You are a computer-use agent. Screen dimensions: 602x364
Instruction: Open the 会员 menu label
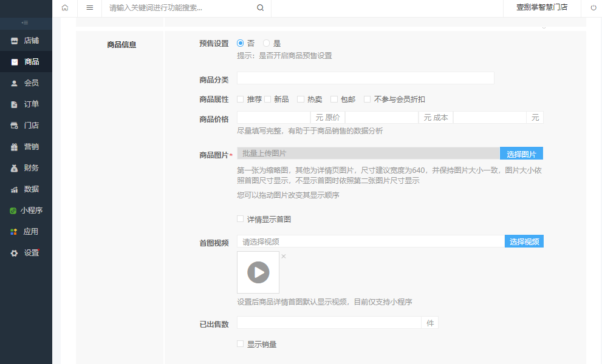pos(32,83)
